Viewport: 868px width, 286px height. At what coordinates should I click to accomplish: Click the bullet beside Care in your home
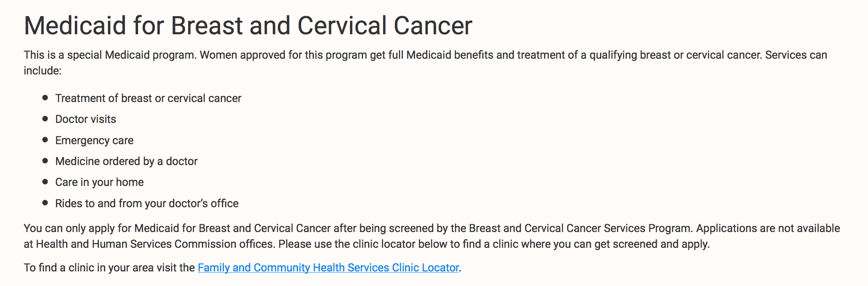[x=45, y=182]
